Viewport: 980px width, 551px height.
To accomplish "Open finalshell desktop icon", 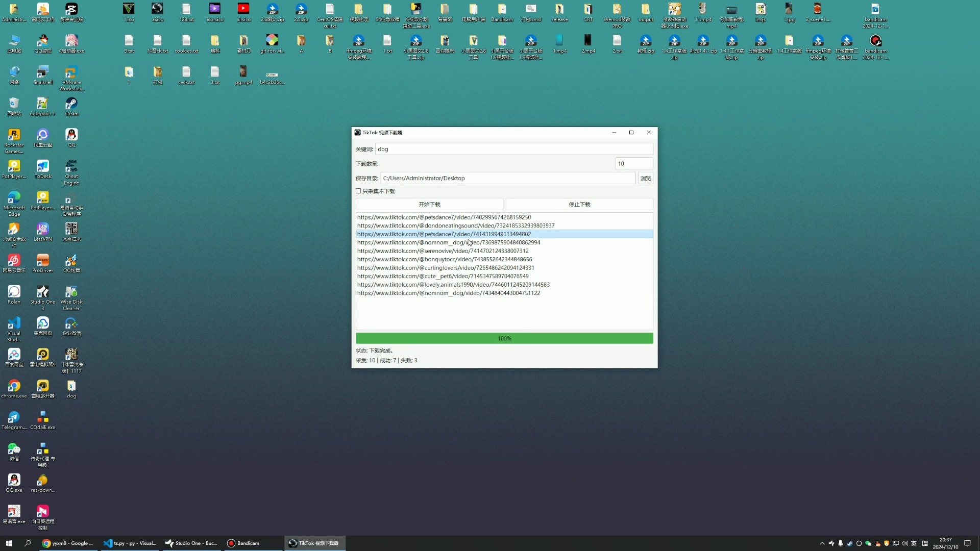I will 43,75.
